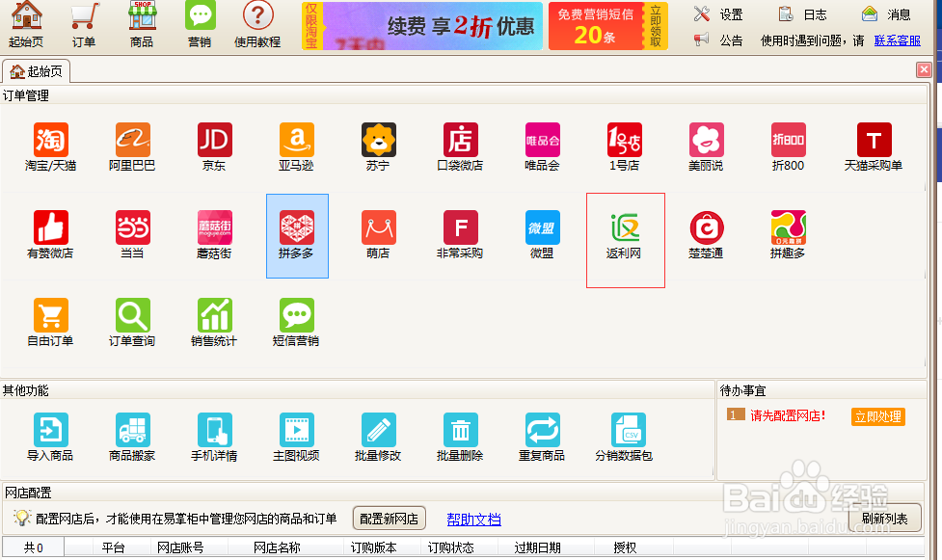942x560 pixels.
Task: Click the 订购版本 column header
Action: click(374, 547)
